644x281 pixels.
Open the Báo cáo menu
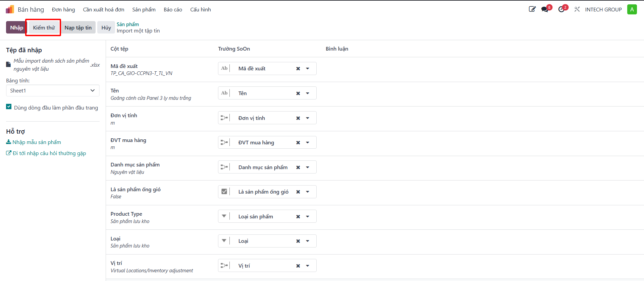tap(173, 9)
